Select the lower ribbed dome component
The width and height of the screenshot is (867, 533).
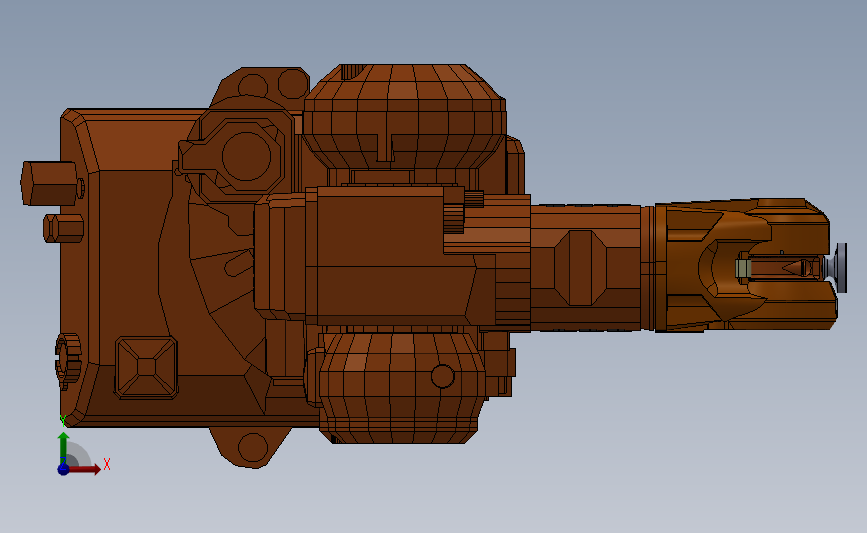tap(399, 385)
